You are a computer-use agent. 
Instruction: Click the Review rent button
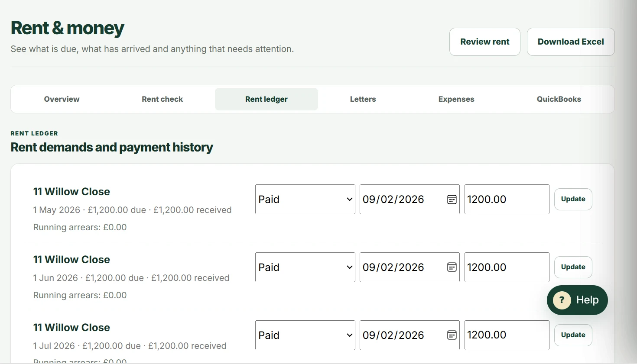pyautogui.click(x=485, y=42)
